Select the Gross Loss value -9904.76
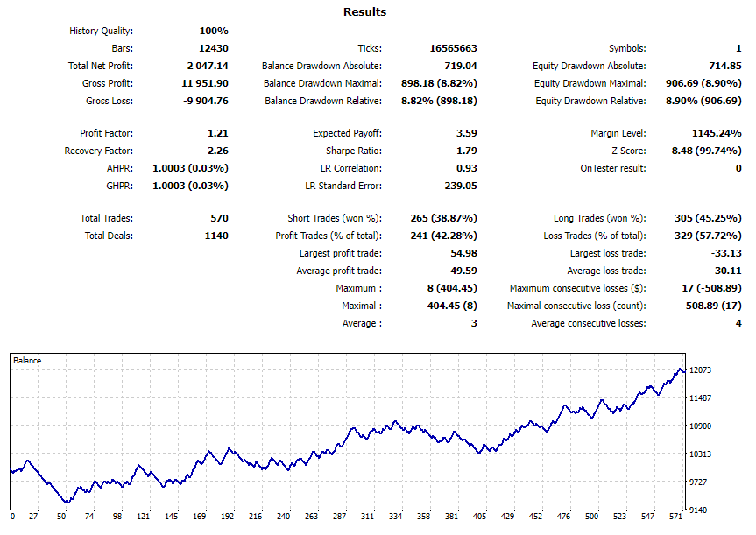This screenshot has width=756, height=535. point(204,100)
